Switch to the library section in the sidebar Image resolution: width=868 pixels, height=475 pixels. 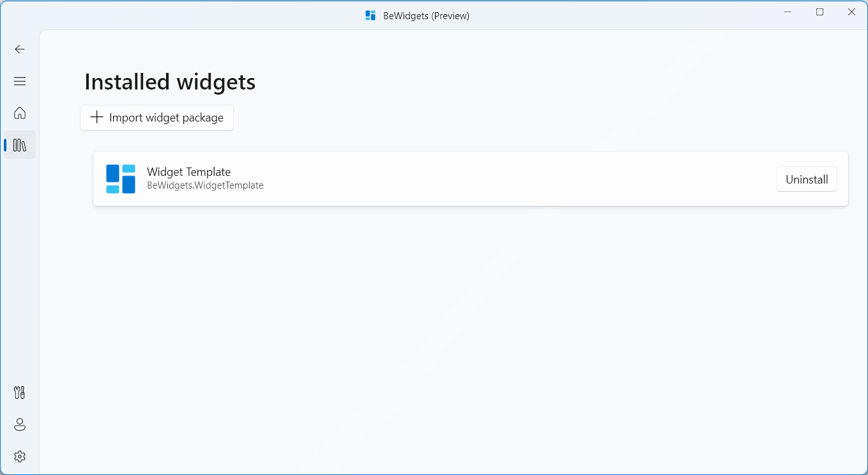click(19, 144)
